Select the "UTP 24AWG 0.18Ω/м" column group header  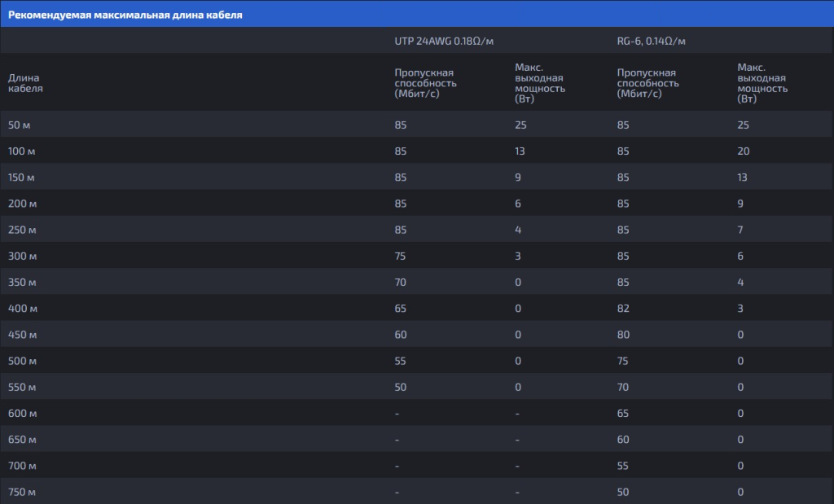[444, 41]
